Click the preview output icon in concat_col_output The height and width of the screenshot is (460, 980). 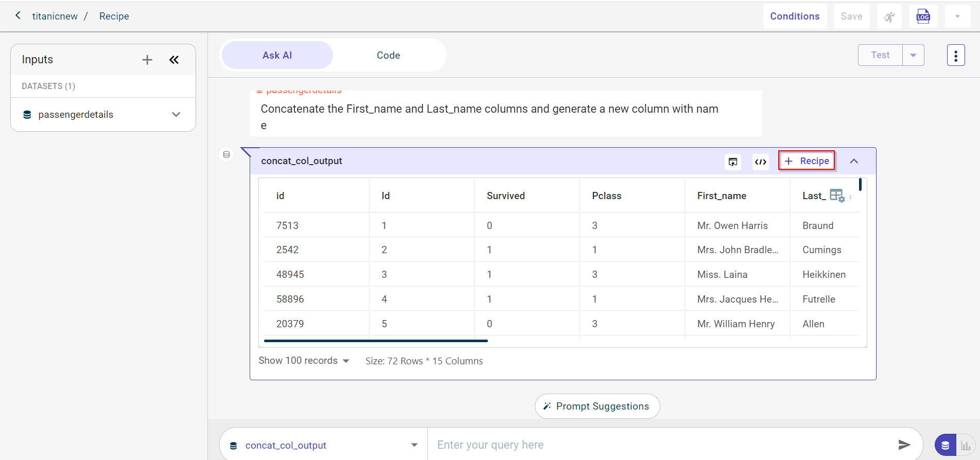click(x=733, y=162)
